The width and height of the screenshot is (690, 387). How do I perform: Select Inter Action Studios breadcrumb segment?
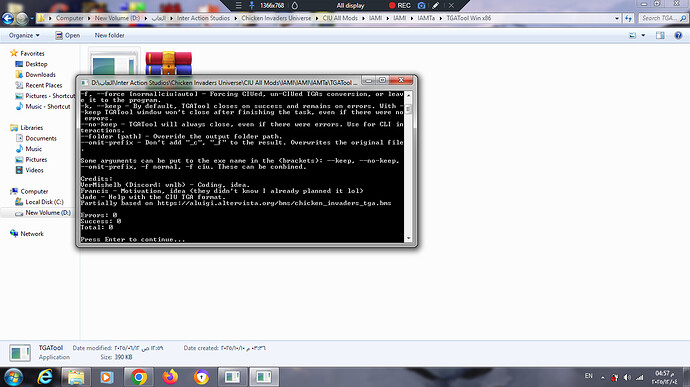tap(203, 18)
